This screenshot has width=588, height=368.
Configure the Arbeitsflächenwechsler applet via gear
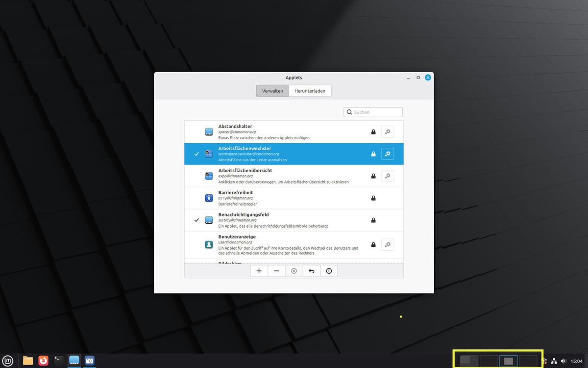(x=388, y=154)
